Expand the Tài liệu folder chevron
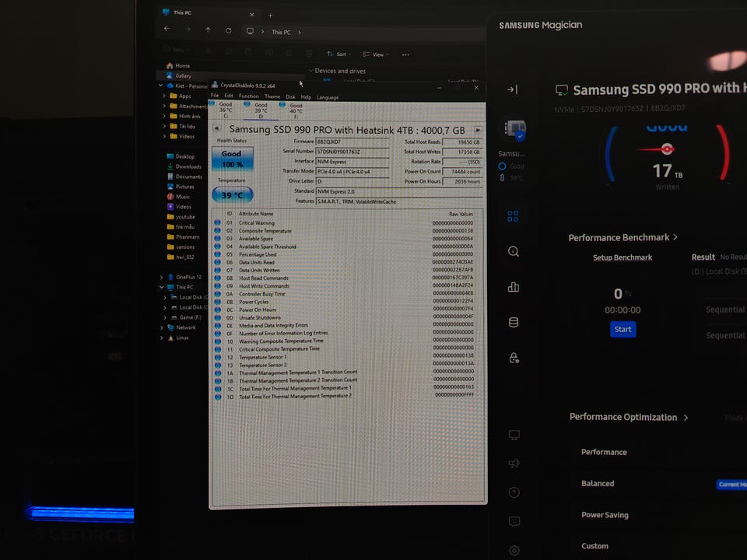Viewport: 747px width, 560px height. click(x=164, y=126)
